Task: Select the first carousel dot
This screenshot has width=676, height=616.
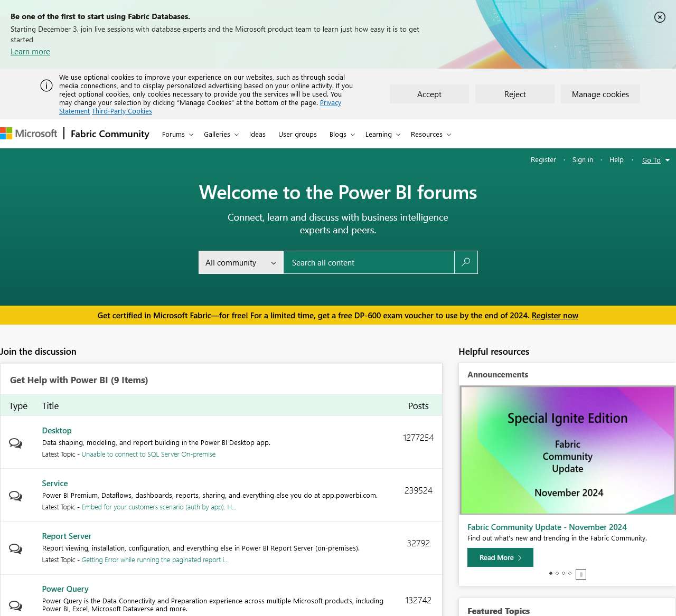Action: click(551, 573)
